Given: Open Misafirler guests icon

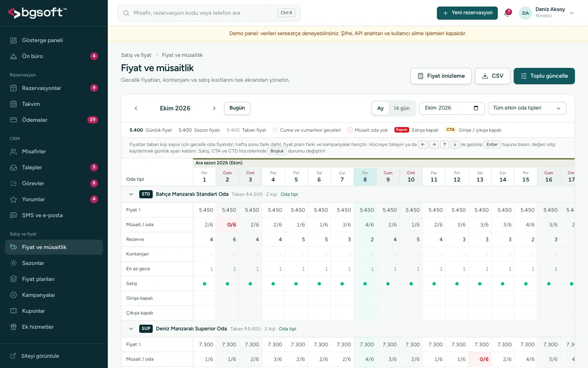Looking at the screenshot, I should click(13, 152).
